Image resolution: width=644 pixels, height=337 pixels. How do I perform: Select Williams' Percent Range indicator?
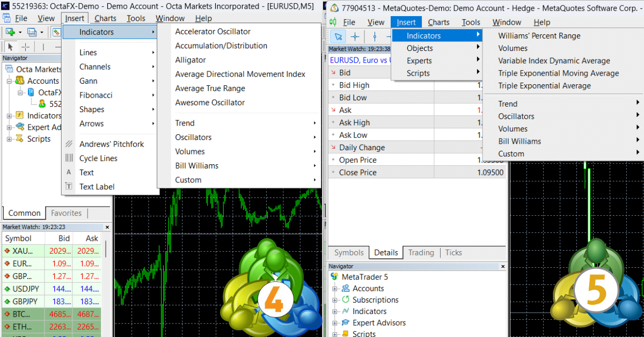(538, 35)
